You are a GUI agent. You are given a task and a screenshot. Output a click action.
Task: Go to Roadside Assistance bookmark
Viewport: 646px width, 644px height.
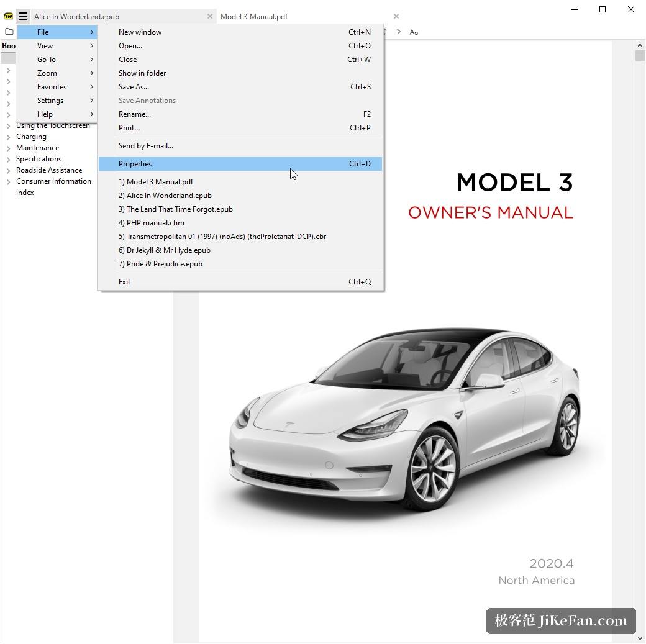[x=49, y=170]
